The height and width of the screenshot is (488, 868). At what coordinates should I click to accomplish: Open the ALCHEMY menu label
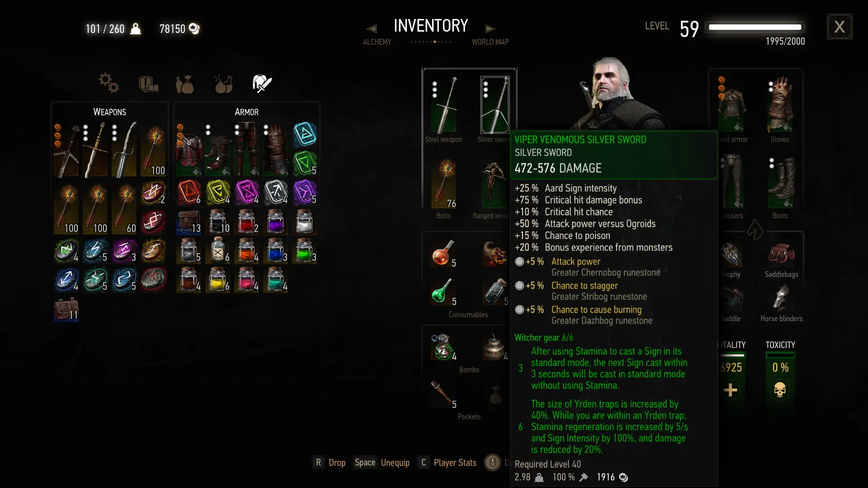(377, 42)
